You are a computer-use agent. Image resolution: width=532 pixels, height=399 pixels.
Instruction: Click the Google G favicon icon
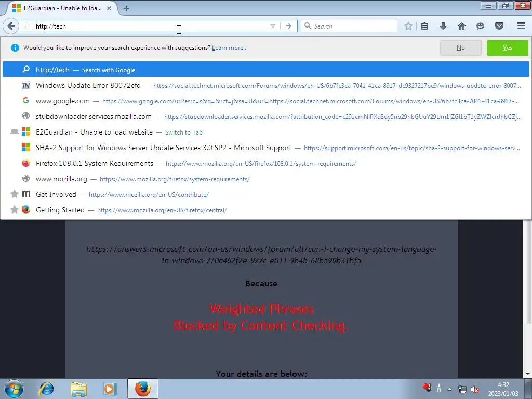(x=26, y=100)
